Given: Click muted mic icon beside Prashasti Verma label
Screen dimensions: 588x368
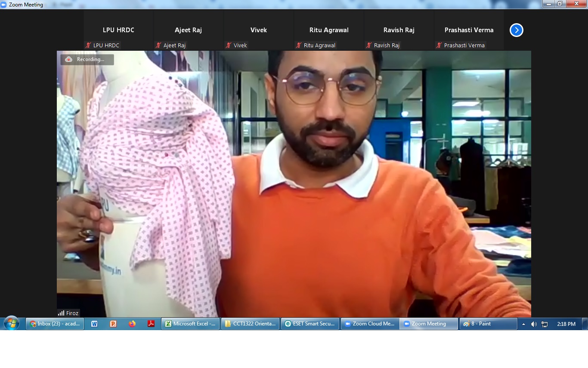Looking at the screenshot, I should pos(439,45).
